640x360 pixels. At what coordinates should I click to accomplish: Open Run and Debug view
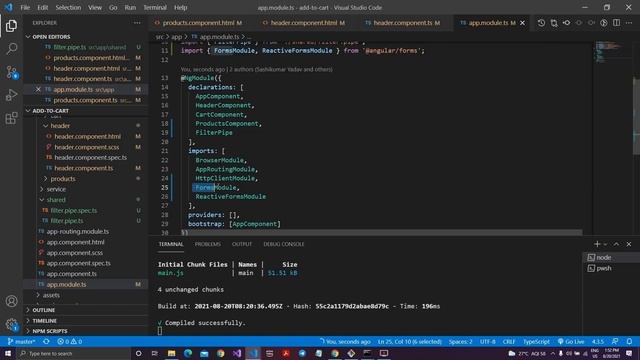tap(11, 95)
